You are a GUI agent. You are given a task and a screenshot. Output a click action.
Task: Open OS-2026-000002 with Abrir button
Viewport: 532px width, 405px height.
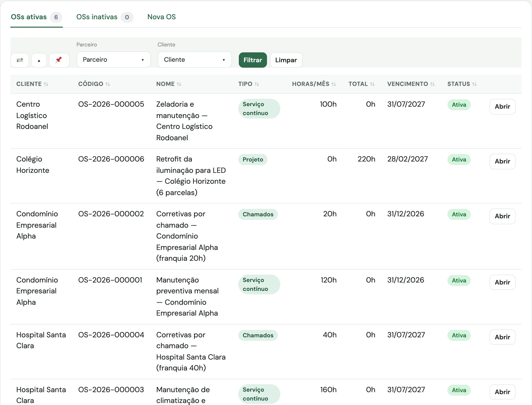(x=502, y=216)
